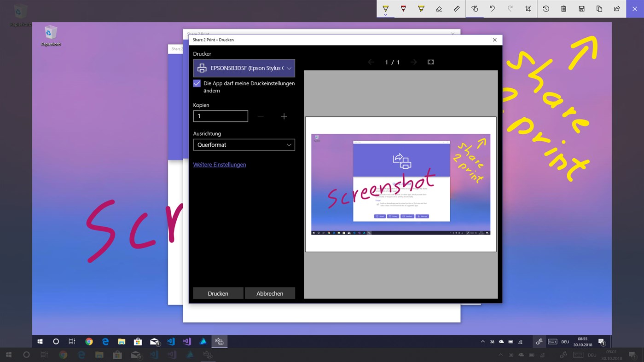
Task: Toggle touch writing mode
Action: pyautogui.click(x=475, y=9)
